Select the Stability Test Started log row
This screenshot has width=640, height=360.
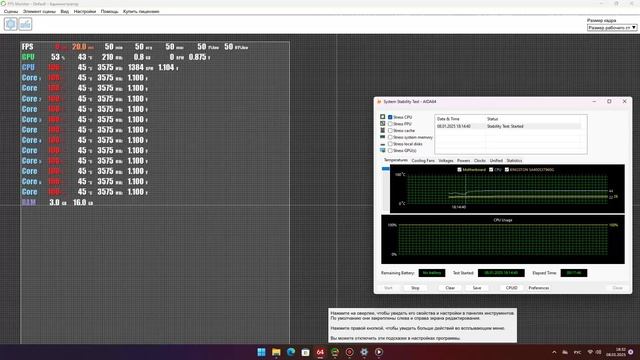click(508, 126)
